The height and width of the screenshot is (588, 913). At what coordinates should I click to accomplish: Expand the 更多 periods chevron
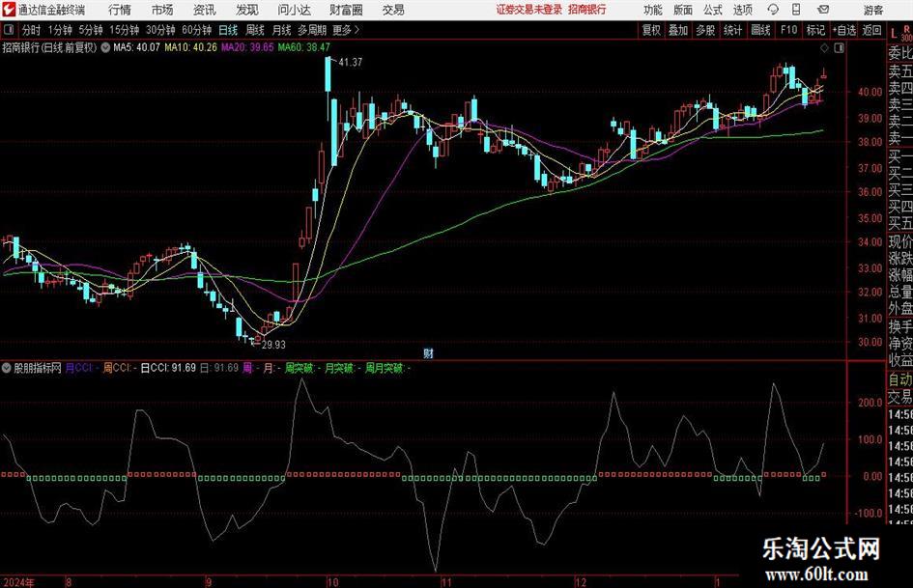347,30
